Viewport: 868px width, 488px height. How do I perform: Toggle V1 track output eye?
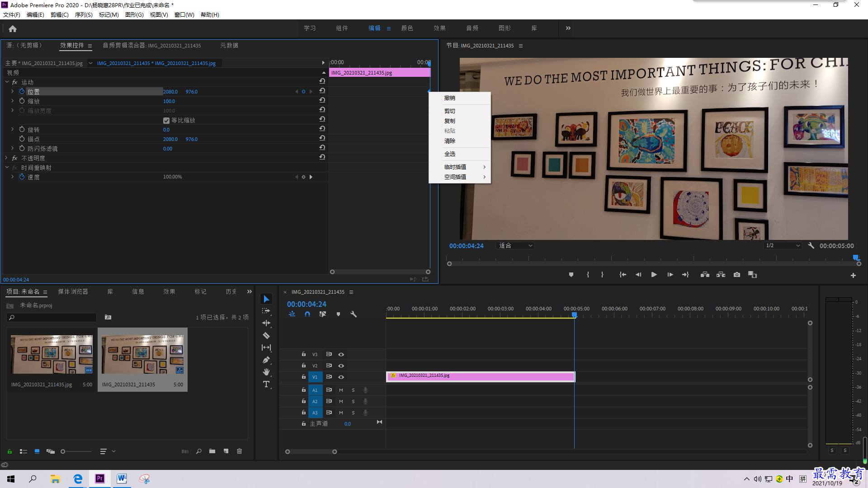[341, 377]
